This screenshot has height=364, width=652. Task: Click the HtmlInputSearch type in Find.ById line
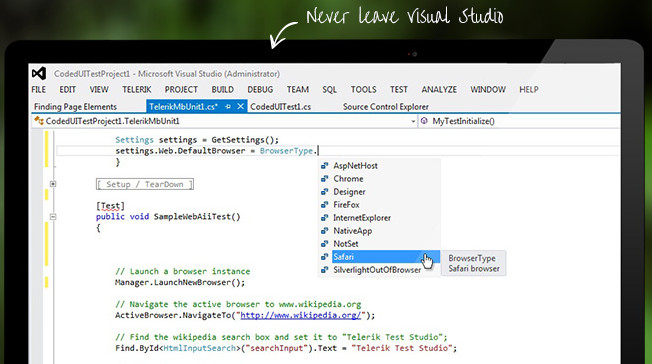(x=199, y=348)
